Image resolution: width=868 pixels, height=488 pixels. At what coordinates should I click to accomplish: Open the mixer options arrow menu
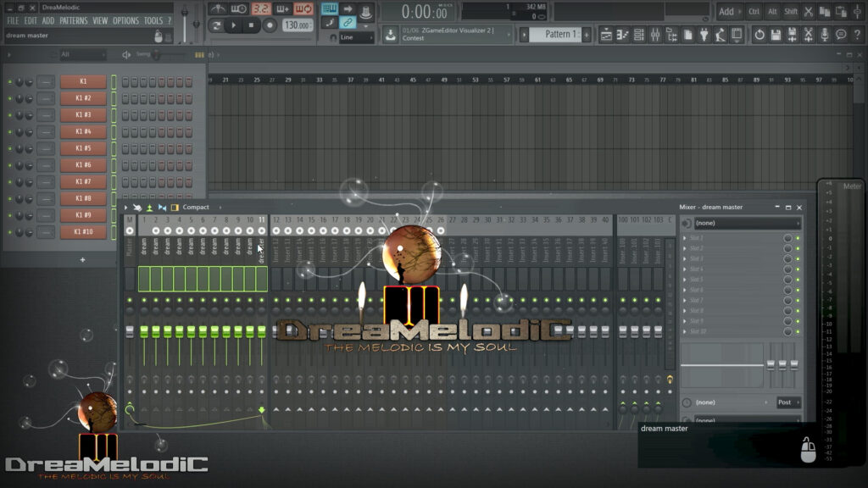point(125,208)
